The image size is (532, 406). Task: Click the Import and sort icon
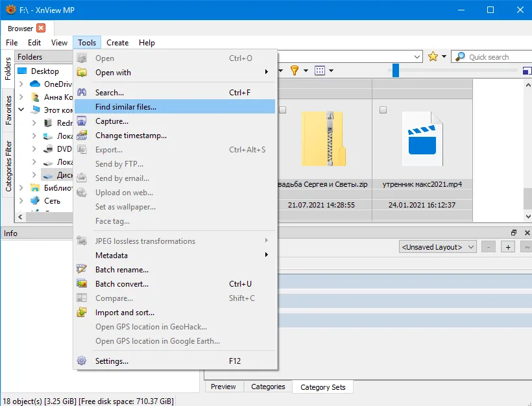82,312
